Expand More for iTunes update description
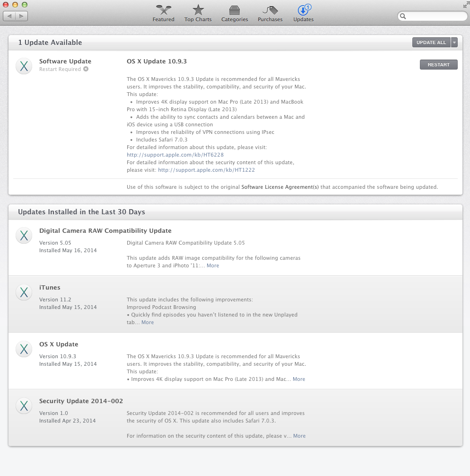Screen dimensions: 470x476 tap(148, 322)
